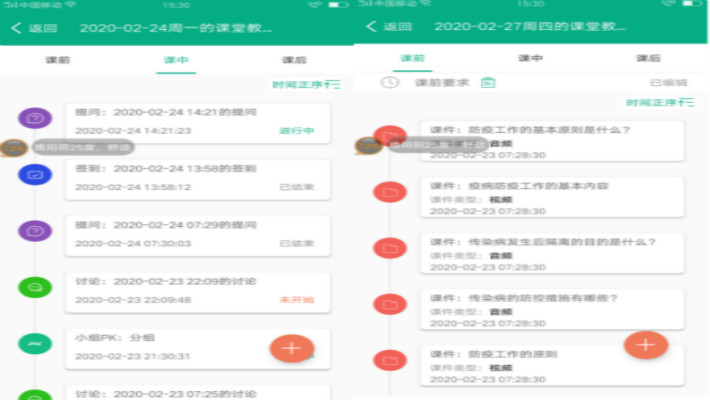This screenshot has width=710, height=400.
Task: Tap the green 小组PK group icon
Action: [35, 343]
